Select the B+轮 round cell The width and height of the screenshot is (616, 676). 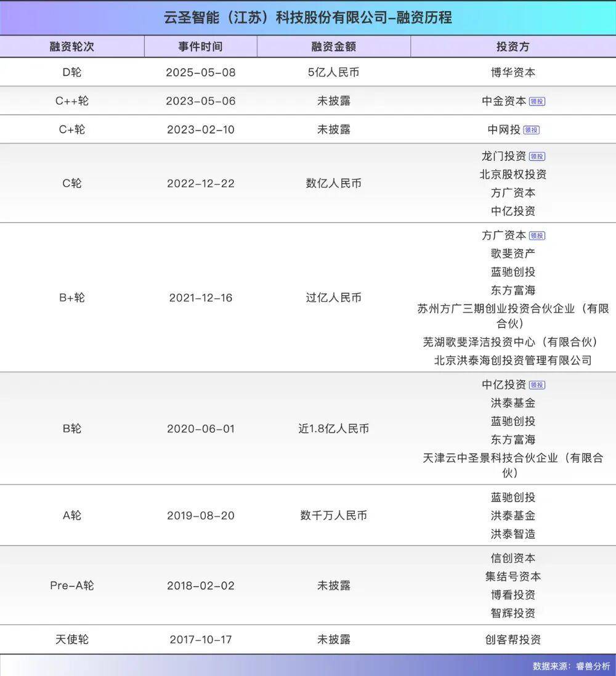pyautogui.click(x=72, y=298)
